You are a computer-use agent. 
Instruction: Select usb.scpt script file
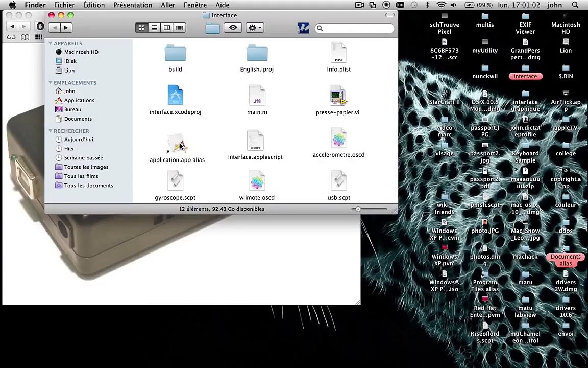click(x=338, y=181)
